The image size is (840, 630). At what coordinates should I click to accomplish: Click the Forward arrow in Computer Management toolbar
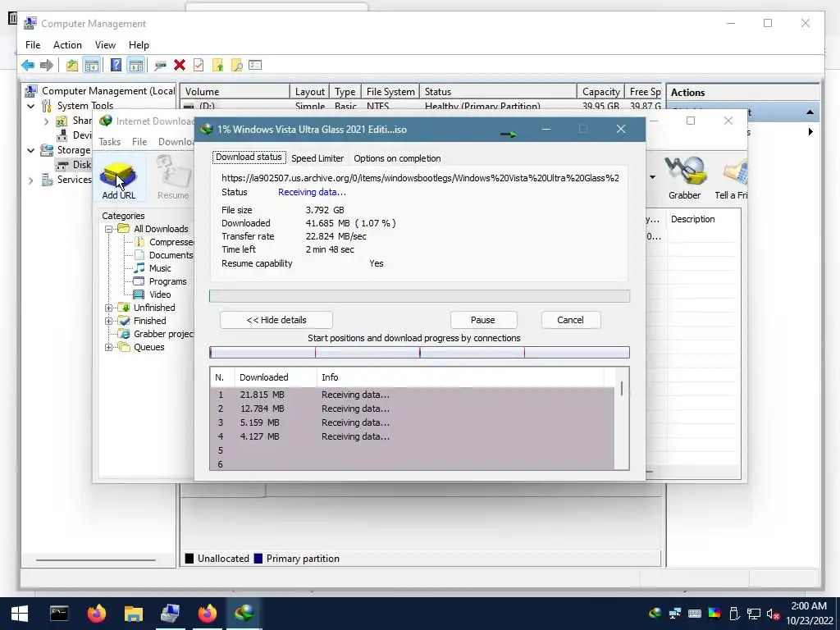(x=47, y=66)
